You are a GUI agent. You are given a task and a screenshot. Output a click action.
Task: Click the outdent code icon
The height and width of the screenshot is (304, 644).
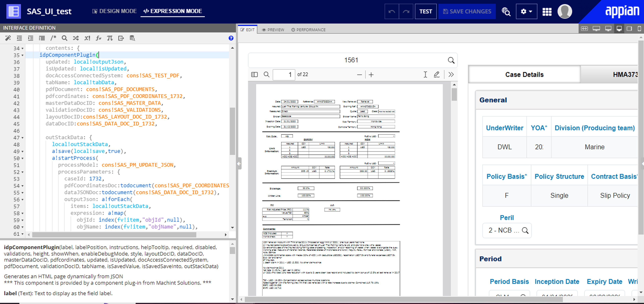19,38
